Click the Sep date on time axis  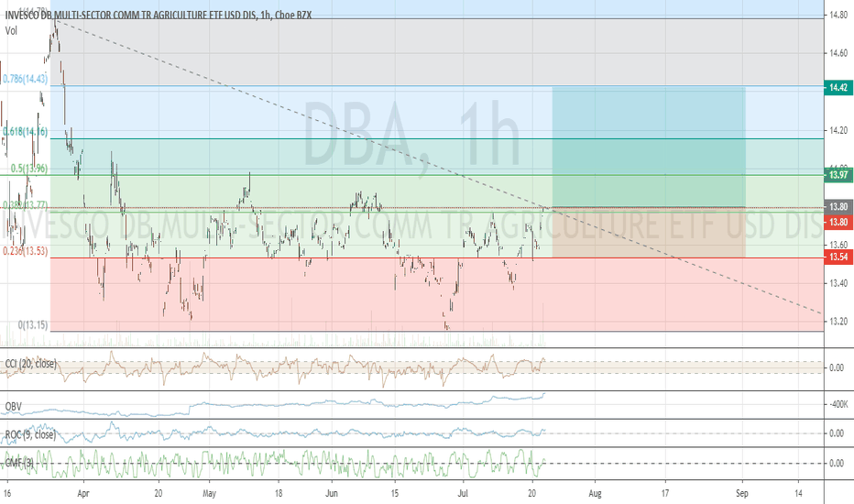(x=742, y=494)
